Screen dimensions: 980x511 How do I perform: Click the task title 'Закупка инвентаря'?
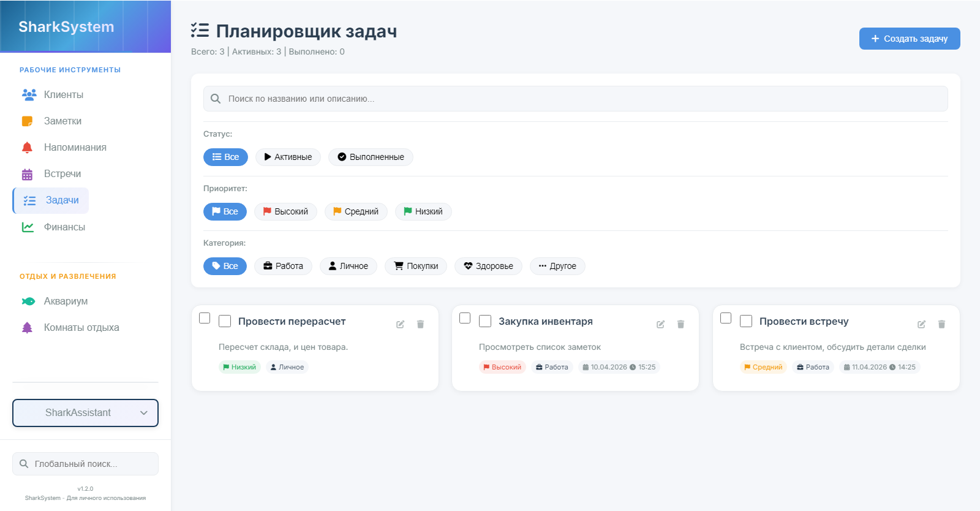(x=546, y=322)
